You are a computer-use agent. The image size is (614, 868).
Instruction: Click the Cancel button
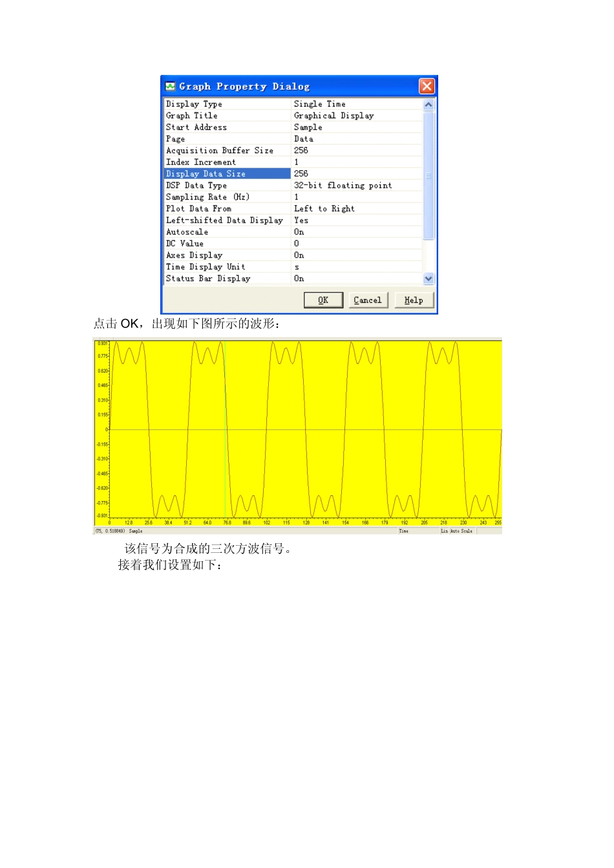coord(367,299)
